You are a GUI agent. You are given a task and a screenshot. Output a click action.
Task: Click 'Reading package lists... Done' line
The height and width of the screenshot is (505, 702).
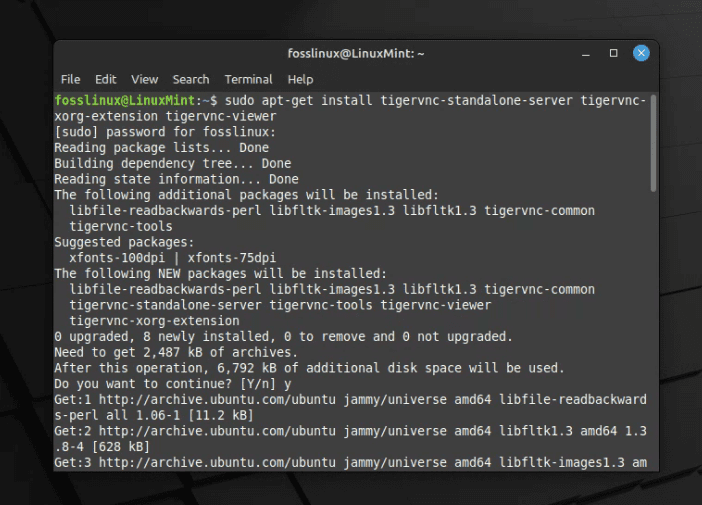pyautogui.click(x=162, y=148)
